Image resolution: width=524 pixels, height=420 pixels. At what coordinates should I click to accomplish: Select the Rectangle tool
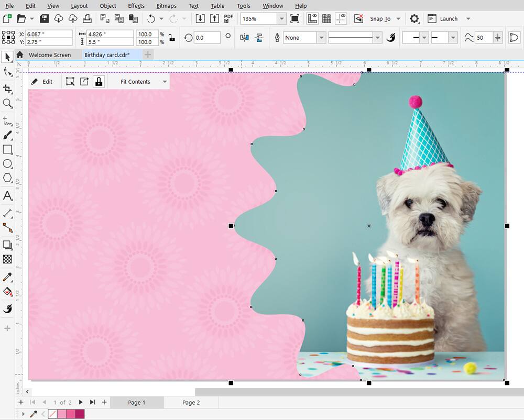(8, 150)
